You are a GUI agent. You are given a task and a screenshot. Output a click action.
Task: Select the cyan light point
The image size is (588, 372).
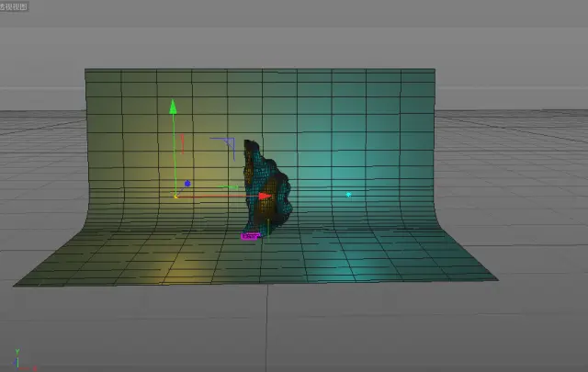[348, 195]
